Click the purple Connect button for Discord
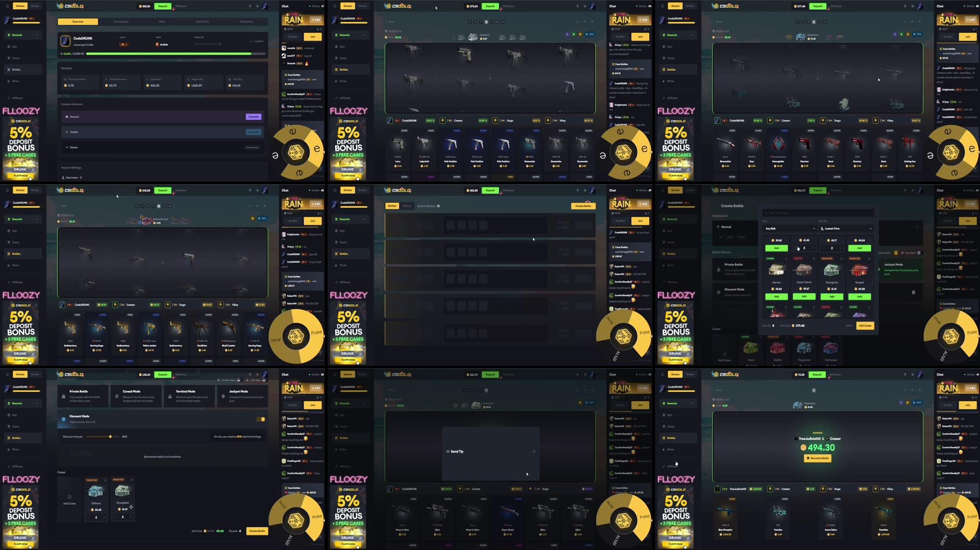The height and width of the screenshot is (550, 980). click(x=253, y=117)
